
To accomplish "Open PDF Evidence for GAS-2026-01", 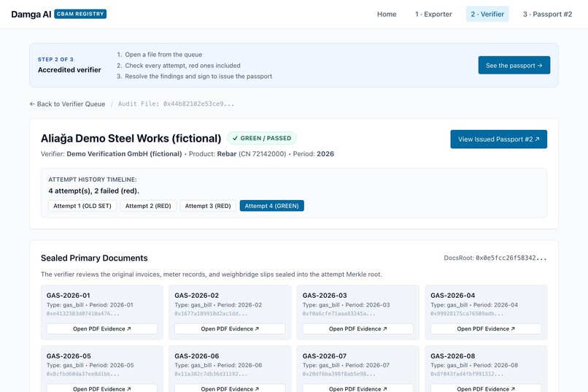I will [x=102, y=328].
